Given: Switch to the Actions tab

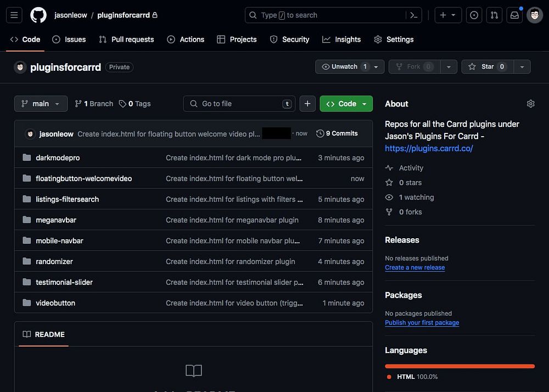Looking at the screenshot, I should pyautogui.click(x=186, y=40).
